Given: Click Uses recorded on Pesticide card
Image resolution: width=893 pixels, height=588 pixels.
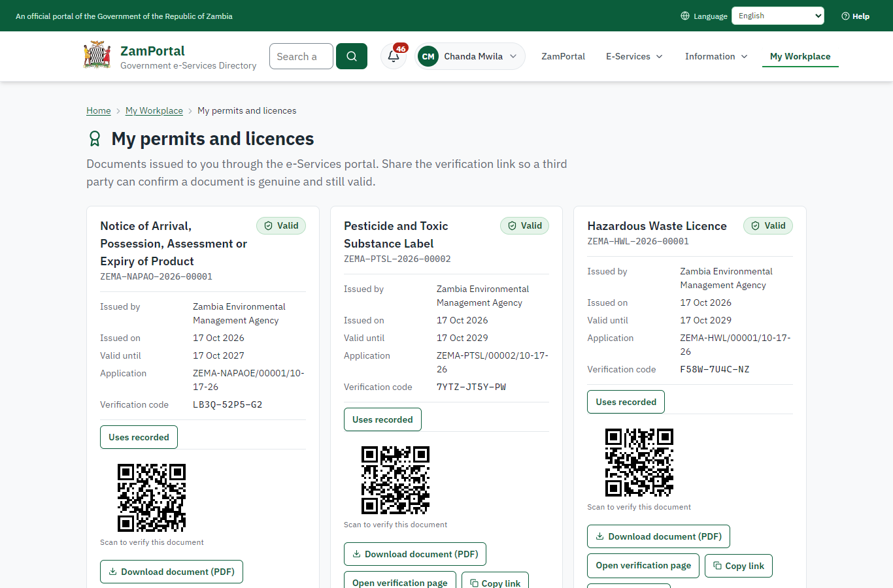Looking at the screenshot, I should (382, 419).
